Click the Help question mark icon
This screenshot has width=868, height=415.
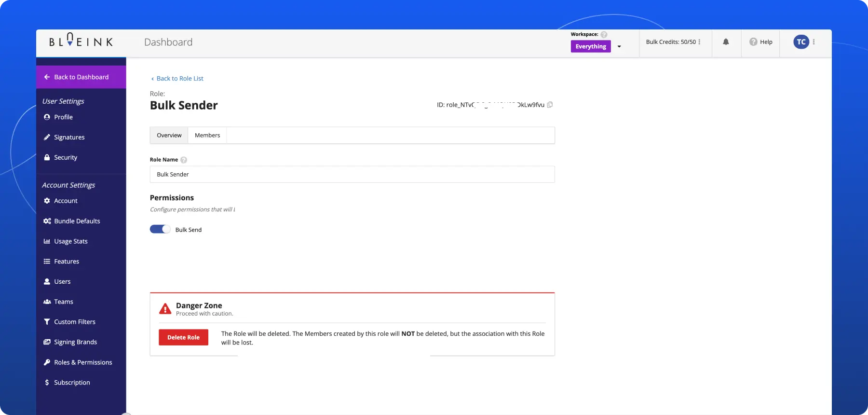(x=753, y=42)
